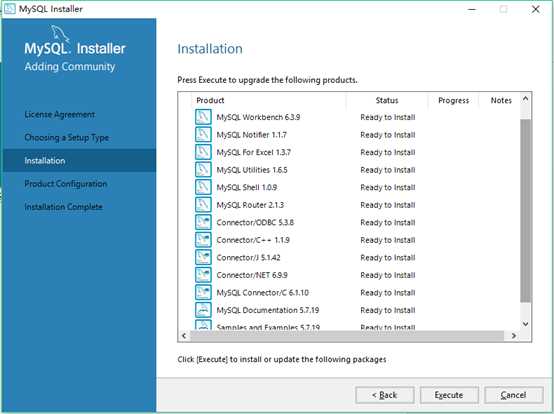
Task: Click the Execute button
Action: [x=449, y=395]
